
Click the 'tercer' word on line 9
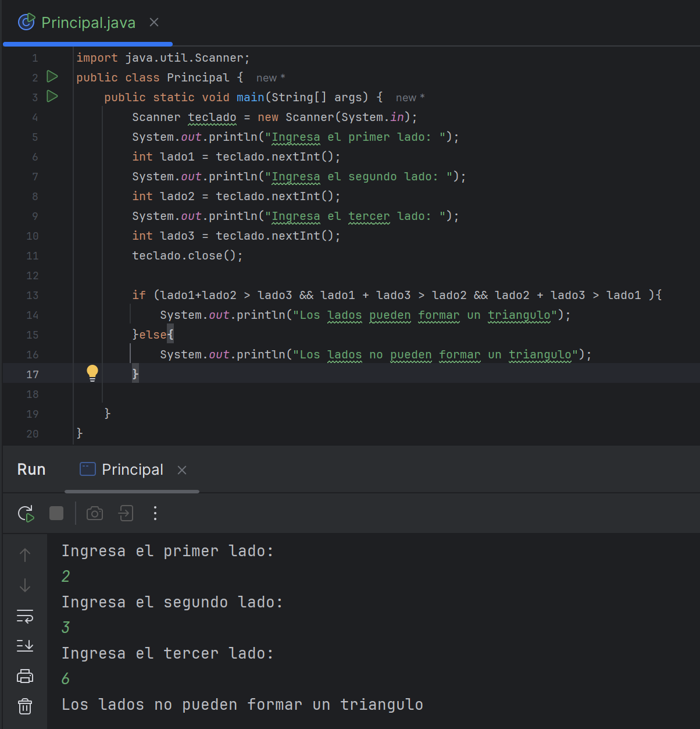click(x=369, y=216)
